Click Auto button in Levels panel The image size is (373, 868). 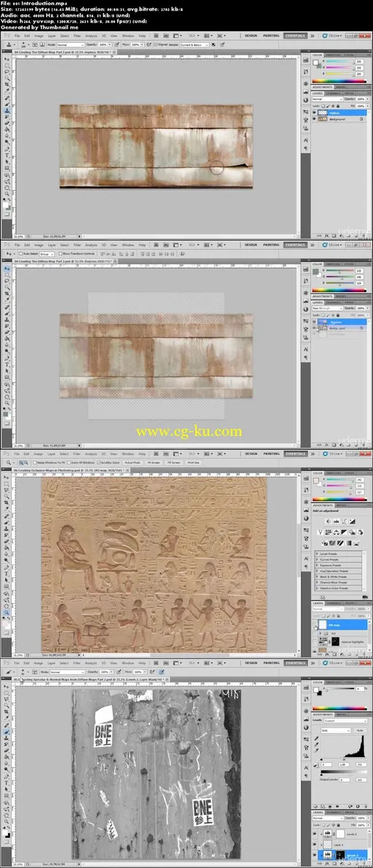point(360,730)
